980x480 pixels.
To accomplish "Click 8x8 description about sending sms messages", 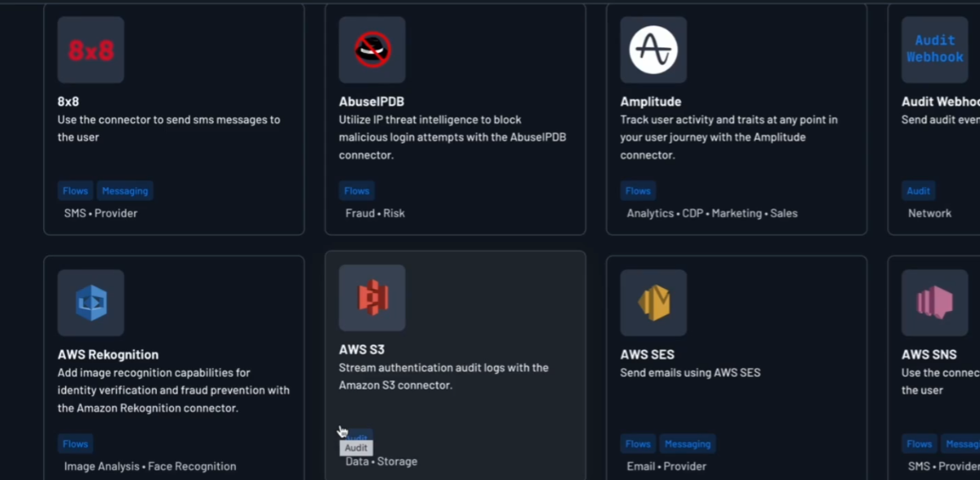I will click(169, 128).
